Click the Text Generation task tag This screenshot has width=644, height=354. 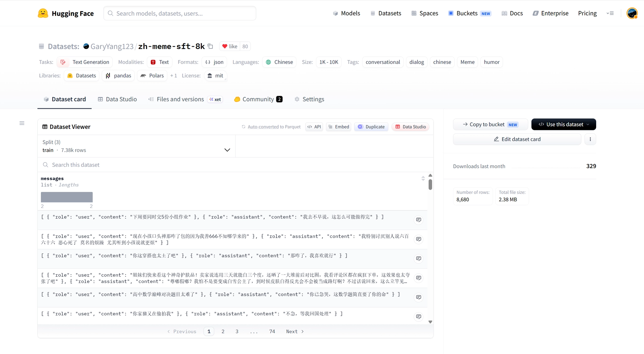click(85, 62)
